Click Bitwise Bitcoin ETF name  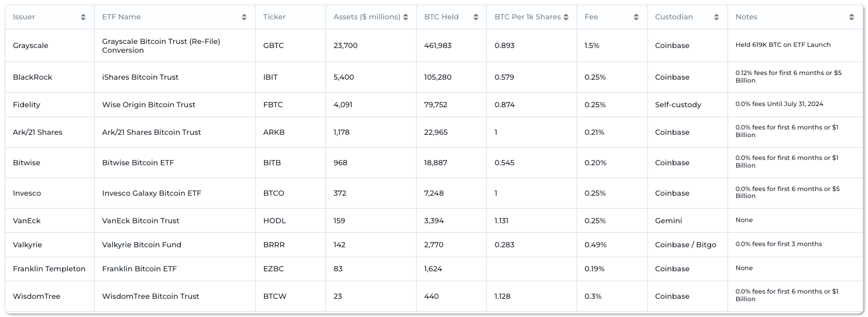(138, 163)
